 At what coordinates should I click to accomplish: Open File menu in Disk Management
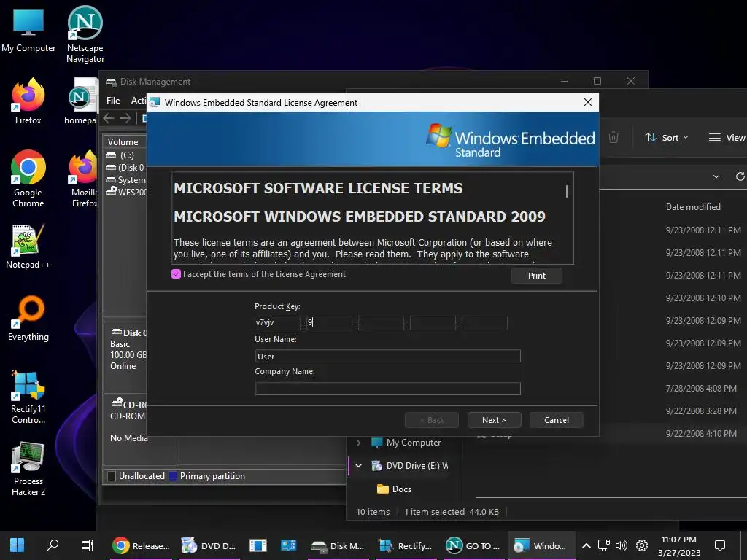113,101
